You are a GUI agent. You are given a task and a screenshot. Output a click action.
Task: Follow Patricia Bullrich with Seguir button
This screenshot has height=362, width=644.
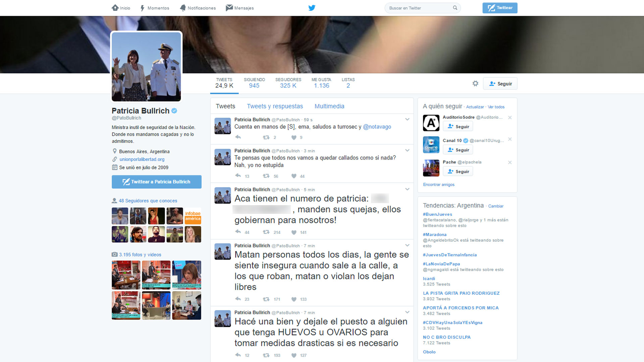pos(500,83)
